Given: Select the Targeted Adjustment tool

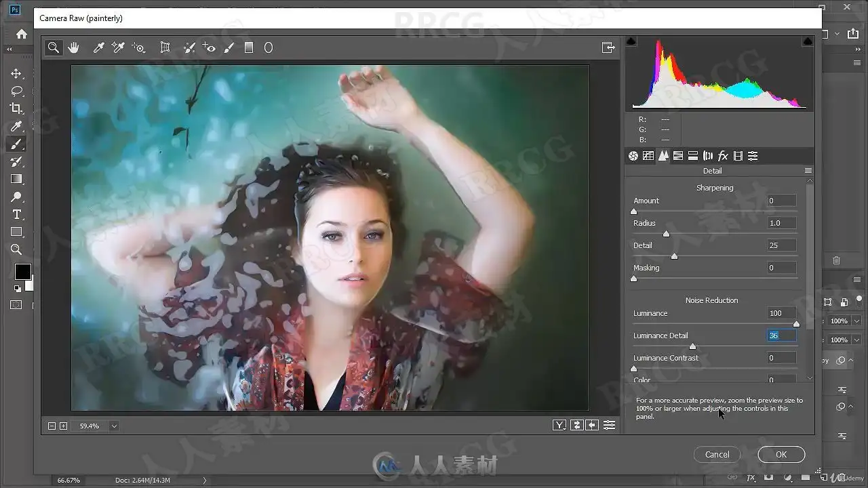Looking at the screenshot, I should [139, 47].
